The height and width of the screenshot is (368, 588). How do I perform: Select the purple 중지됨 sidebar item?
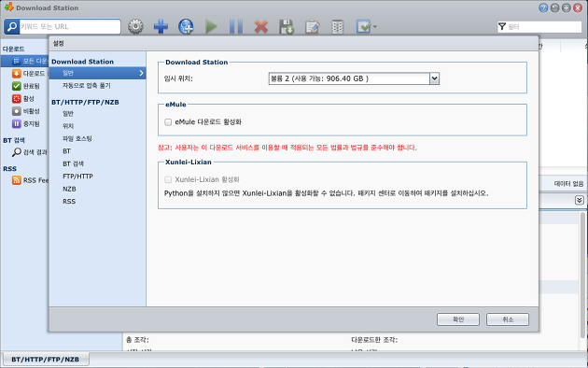(25, 123)
